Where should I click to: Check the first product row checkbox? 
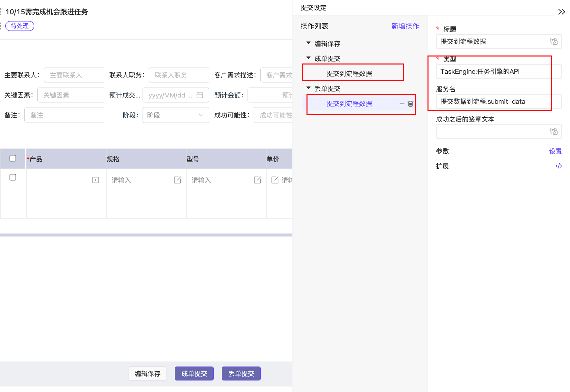(13, 177)
